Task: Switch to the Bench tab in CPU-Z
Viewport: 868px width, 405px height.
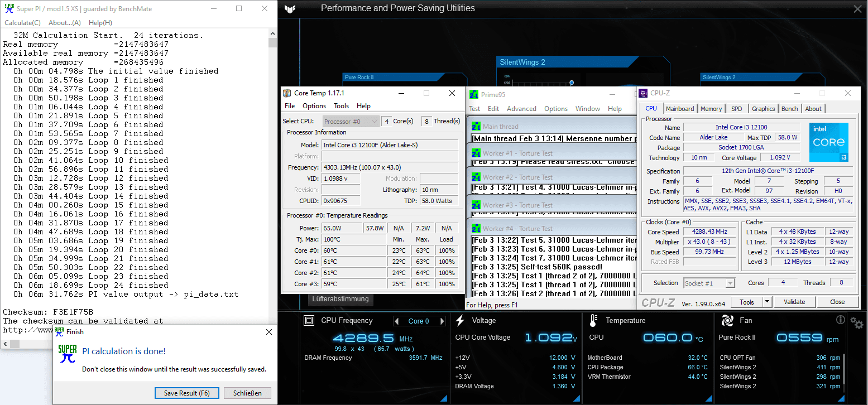Action: click(x=789, y=109)
